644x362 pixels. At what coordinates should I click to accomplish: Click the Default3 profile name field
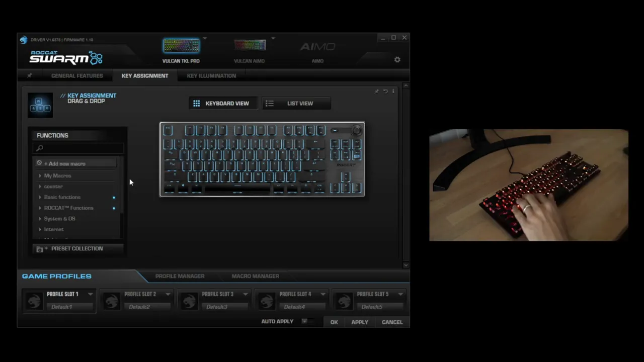225,307
